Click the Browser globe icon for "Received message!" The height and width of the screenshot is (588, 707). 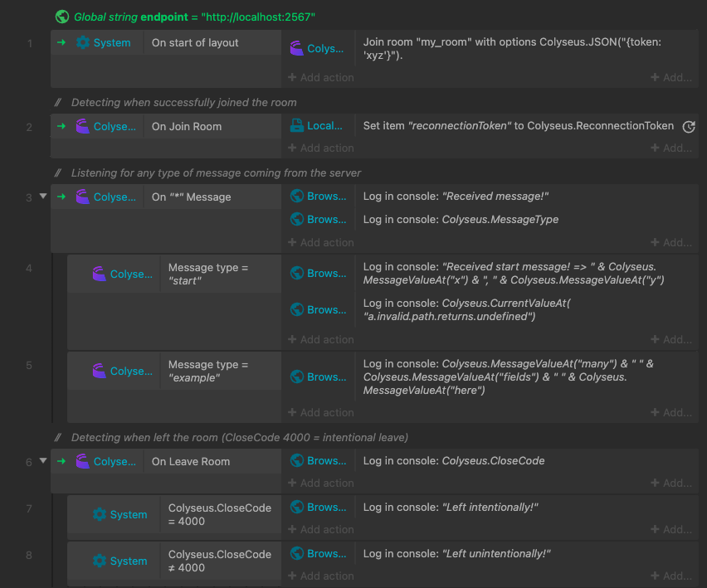(x=296, y=197)
